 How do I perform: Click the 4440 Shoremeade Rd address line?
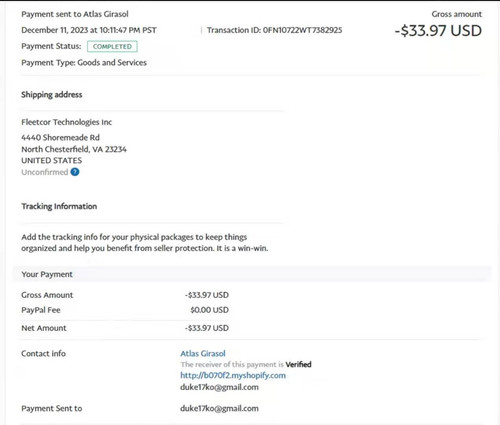pos(60,137)
